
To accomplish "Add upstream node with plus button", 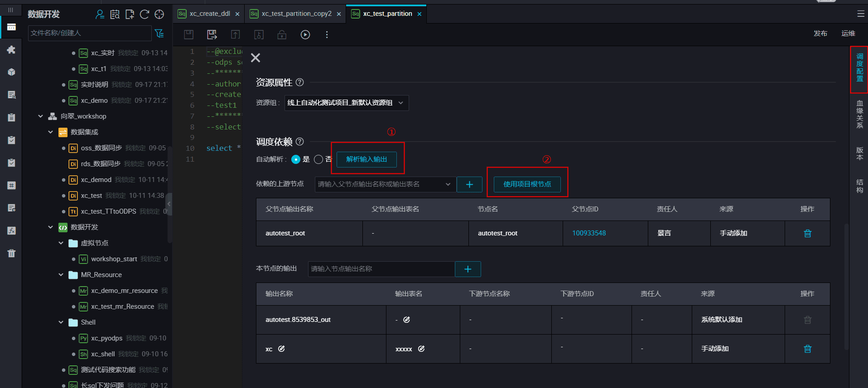I will point(469,184).
